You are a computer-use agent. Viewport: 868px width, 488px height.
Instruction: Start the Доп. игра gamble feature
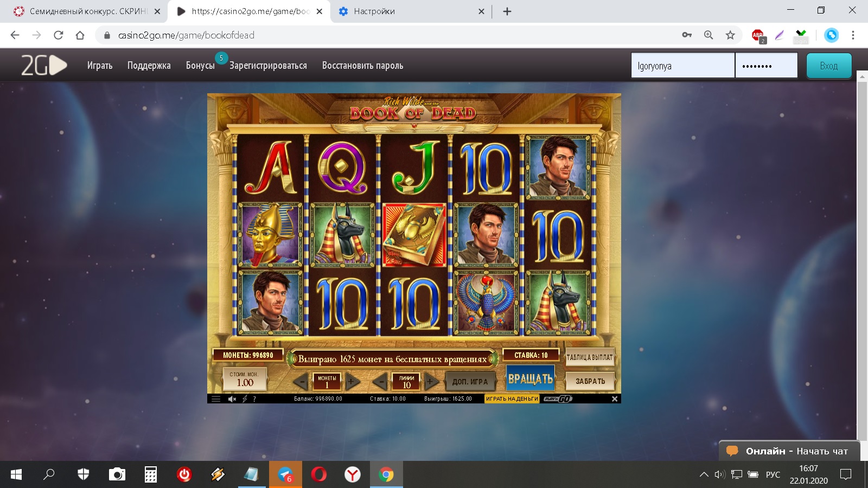click(470, 382)
